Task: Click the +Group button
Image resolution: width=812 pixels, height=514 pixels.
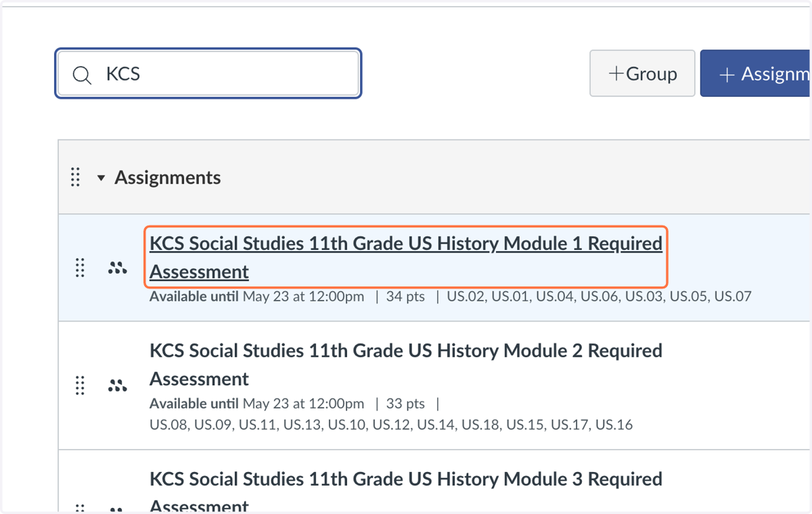Action: point(642,74)
